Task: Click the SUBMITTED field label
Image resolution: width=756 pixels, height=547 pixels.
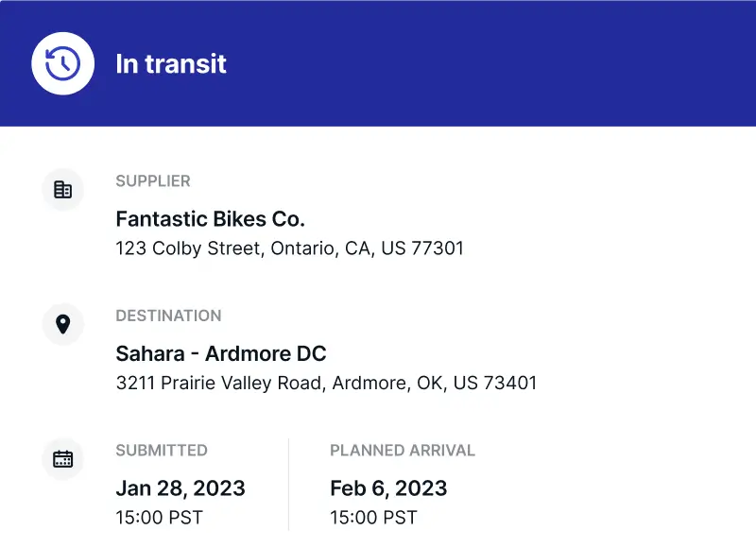Action: click(x=161, y=451)
